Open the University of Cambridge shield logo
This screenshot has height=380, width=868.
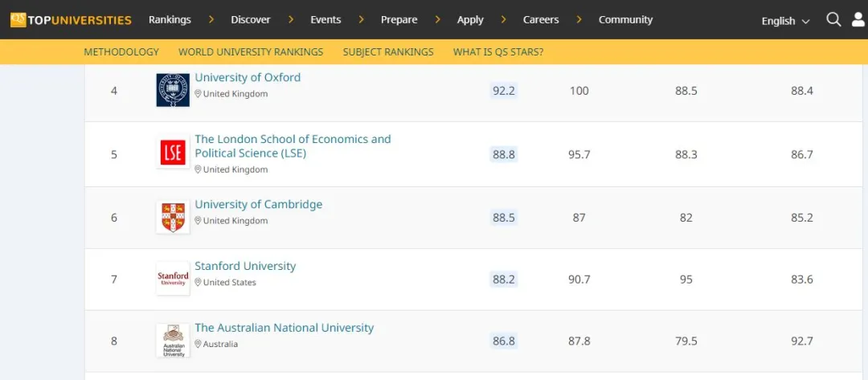(173, 217)
